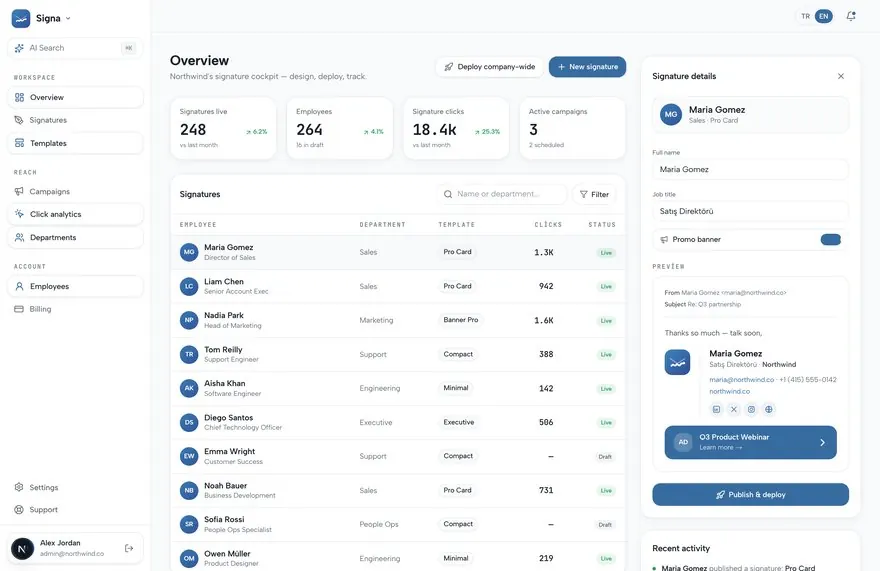Screen dimensions: 880x571
Task: Open Support lifebuoy in the sidebar
Action: (19, 510)
